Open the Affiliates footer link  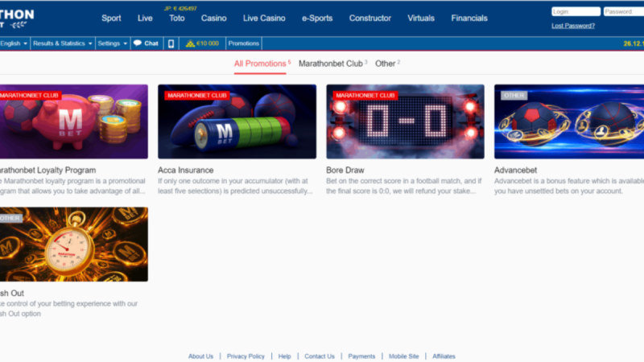coord(444,356)
